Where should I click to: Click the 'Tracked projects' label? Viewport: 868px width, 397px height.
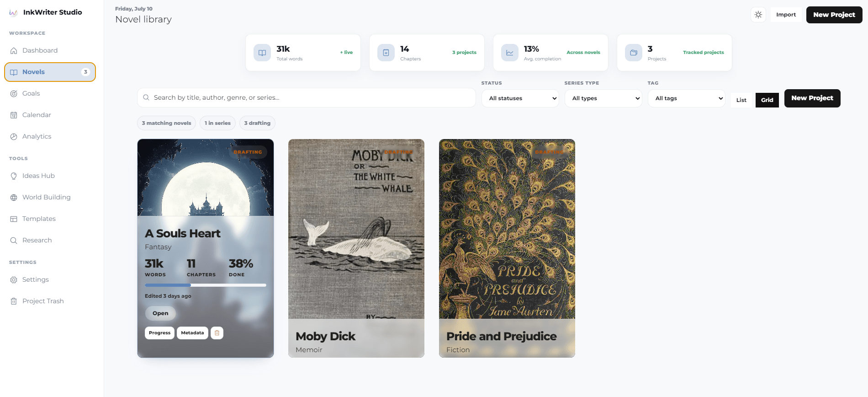[704, 53]
